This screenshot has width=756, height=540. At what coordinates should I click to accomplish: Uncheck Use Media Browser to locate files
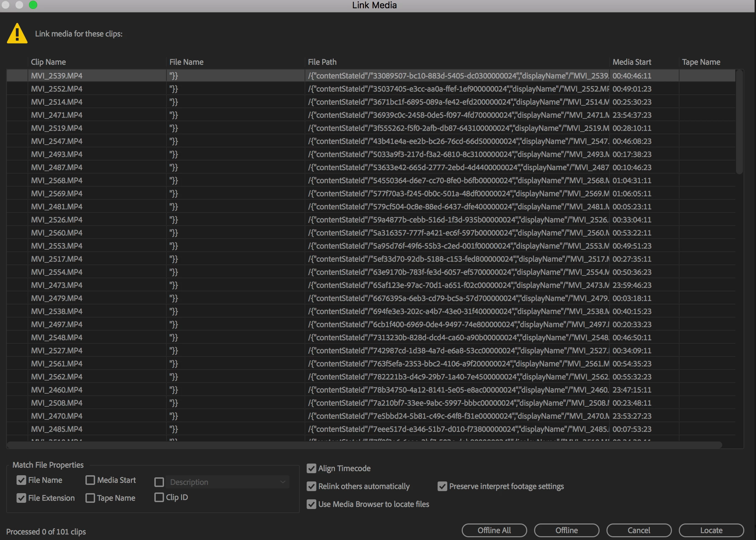(311, 504)
